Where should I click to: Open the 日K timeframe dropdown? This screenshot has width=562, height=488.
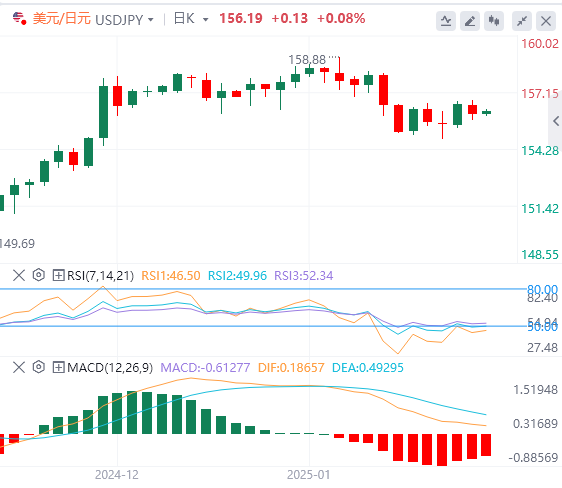click(191, 19)
